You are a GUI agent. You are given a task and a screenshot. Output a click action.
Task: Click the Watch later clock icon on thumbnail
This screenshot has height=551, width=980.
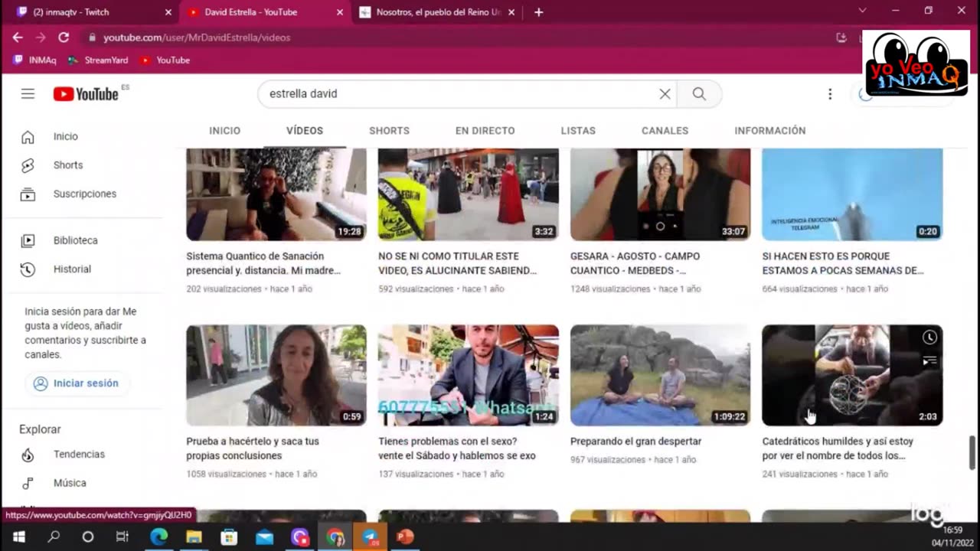(929, 337)
